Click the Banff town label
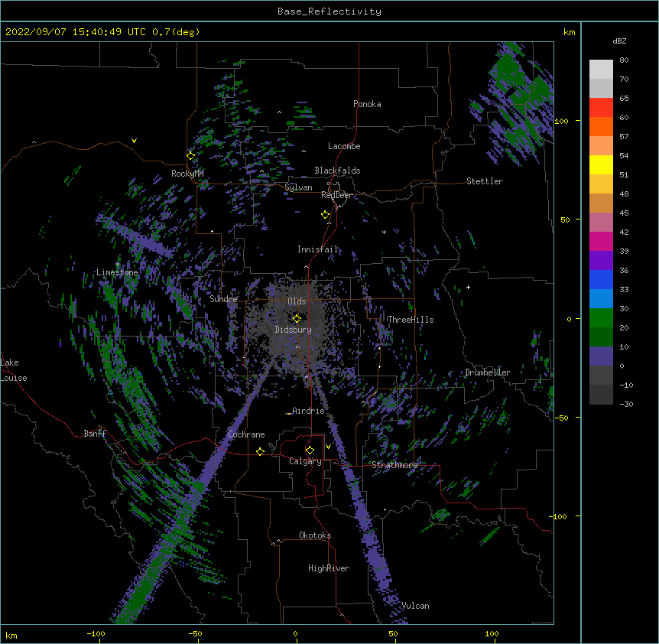Viewport: 659px width, 644px height. pyautogui.click(x=95, y=434)
